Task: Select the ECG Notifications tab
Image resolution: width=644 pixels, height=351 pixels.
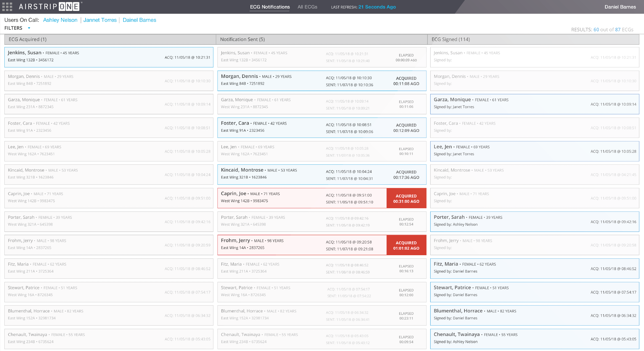Action: (x=270, y=7)
